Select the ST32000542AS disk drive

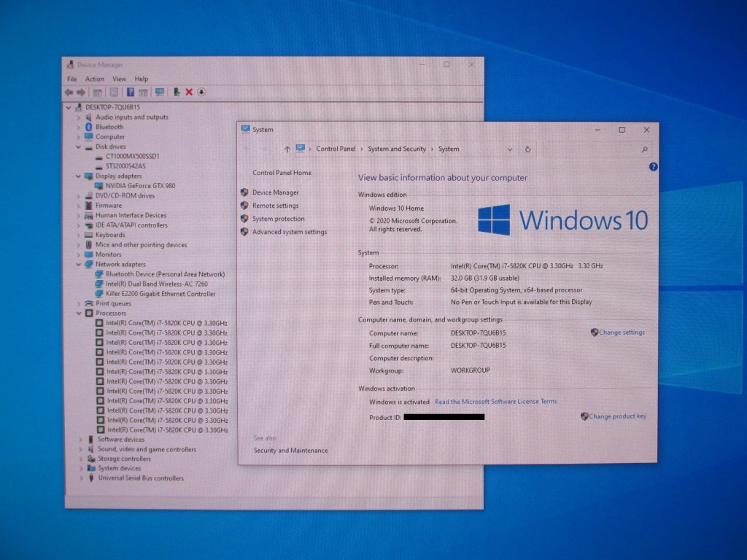point(125,166)
